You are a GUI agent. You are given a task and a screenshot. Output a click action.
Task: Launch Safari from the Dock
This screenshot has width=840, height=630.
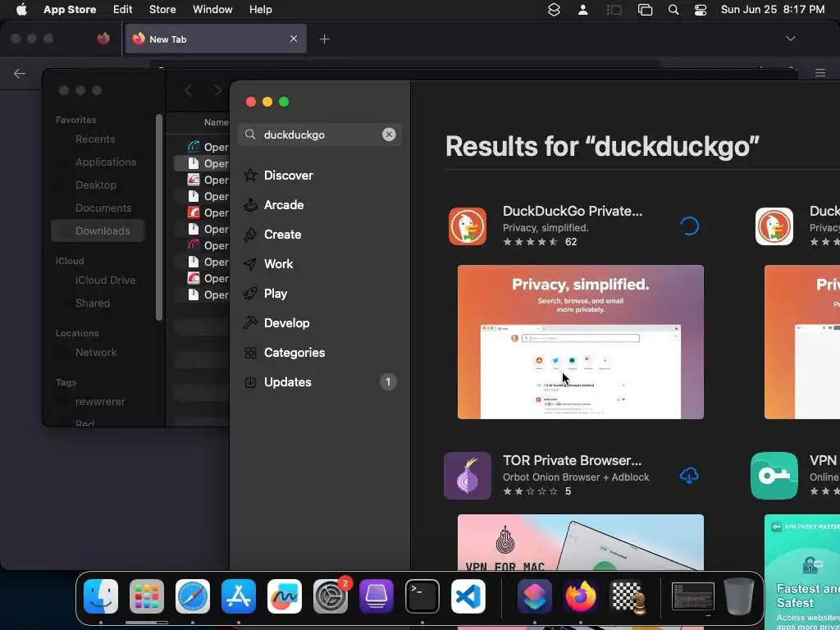tap(193, 596)
